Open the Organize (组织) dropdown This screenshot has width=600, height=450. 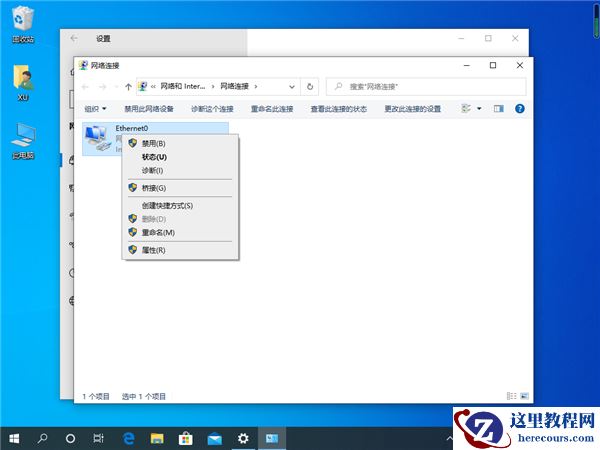pyautogui.click(x=95, y=109)
